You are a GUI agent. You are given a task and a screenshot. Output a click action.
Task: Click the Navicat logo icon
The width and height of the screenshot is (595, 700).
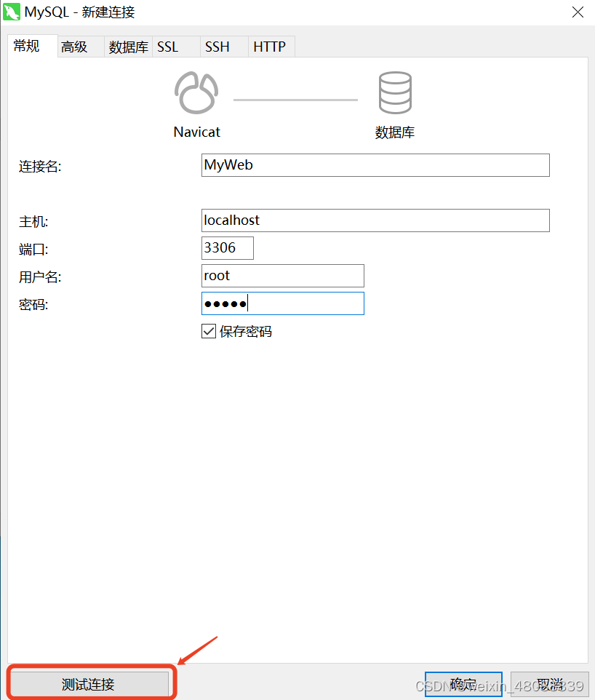196,93
